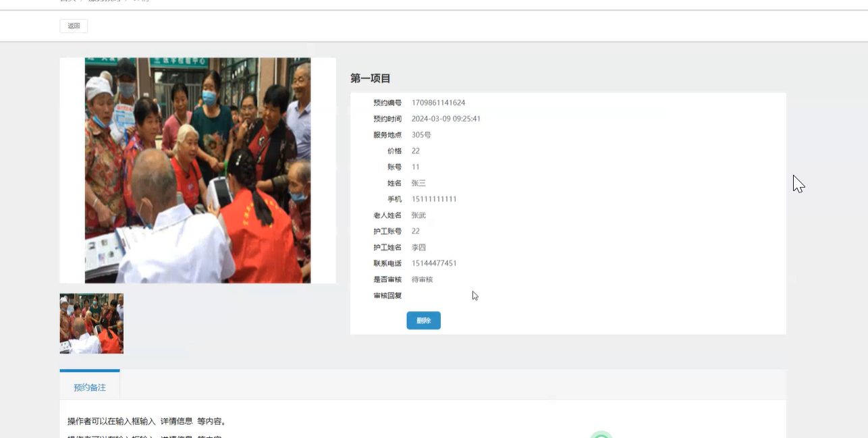Click the 价格 label
868x438 pixels.
coord(395,151)
